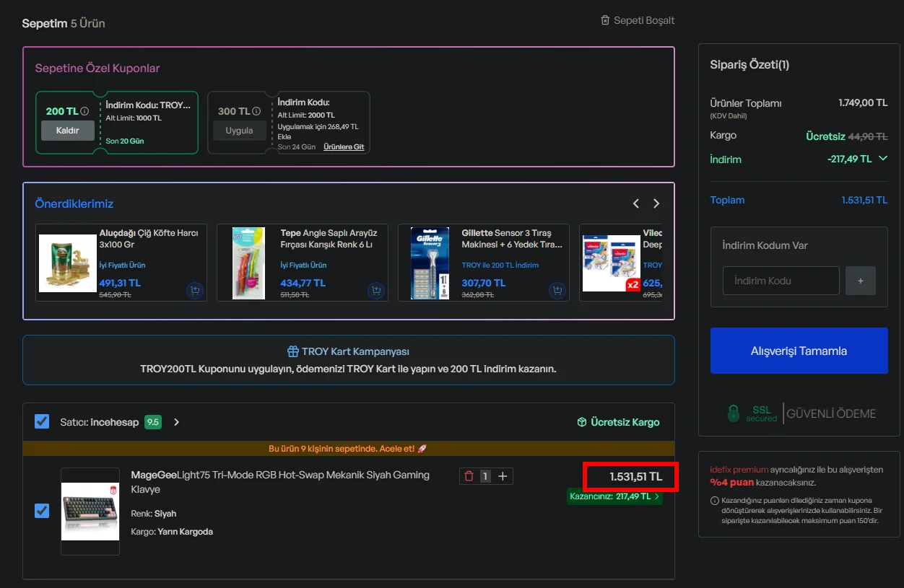Screen dimensions: 904x588
Task: Open the incehesap seller name link
Action: click(x=114, y=422)
